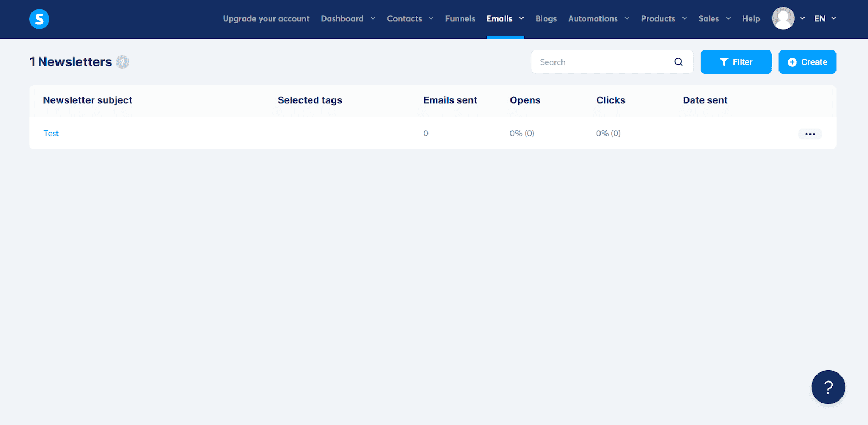Screen dimensions: 868x425
Task: Open the user profile avatar
Action: point(783,18)
